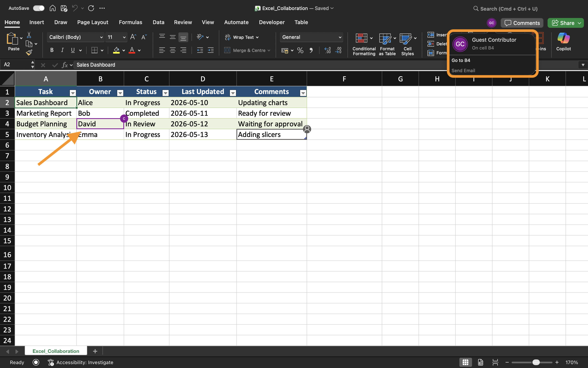Image resolution: width=588 pixels, height=368 pixels.
Task: Apply the yellow fill colour bucket
Action: [x=116, y=50]
